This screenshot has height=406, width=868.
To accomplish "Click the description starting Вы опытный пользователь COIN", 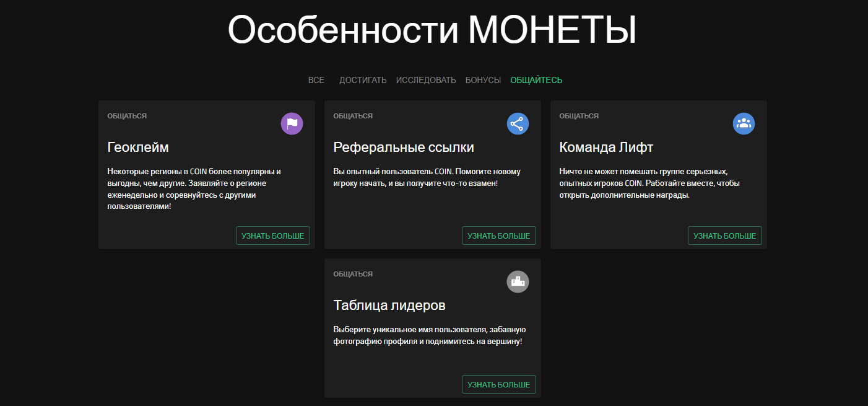I will click(427, 177).
